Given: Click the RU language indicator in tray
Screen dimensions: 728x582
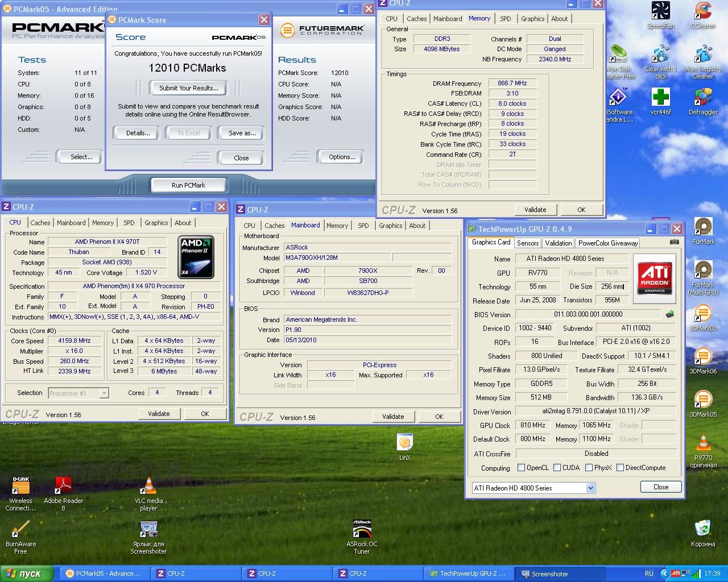Looking at the screenshot, I should [649, 573].
